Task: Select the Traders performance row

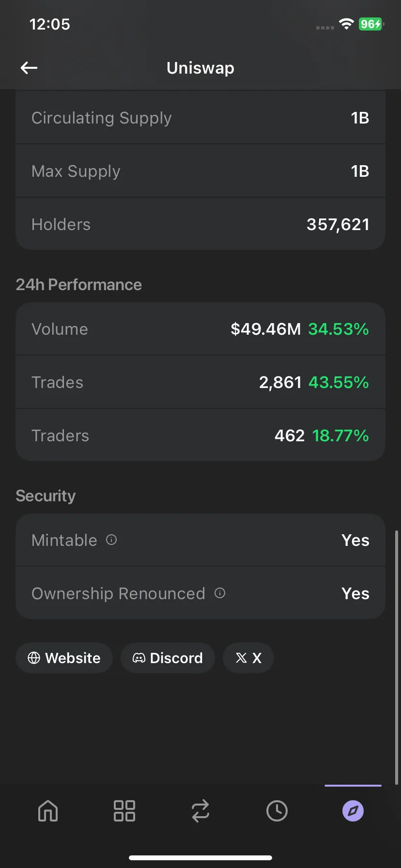Action: click(200, 435)
